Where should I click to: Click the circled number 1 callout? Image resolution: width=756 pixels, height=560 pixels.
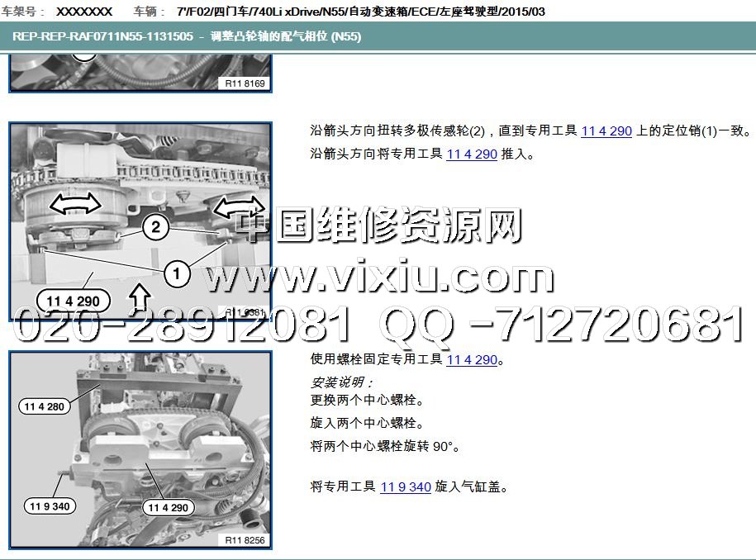pos(175,269)
